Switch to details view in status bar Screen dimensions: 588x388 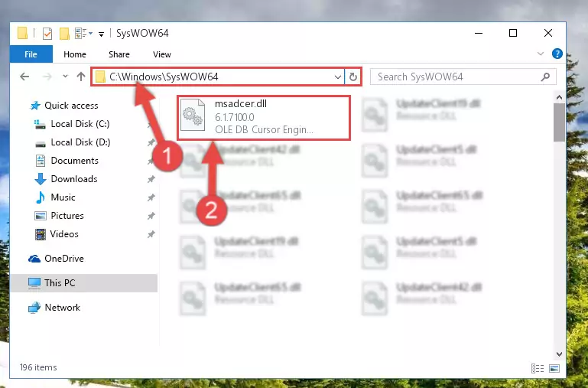[x=537, y=369]
